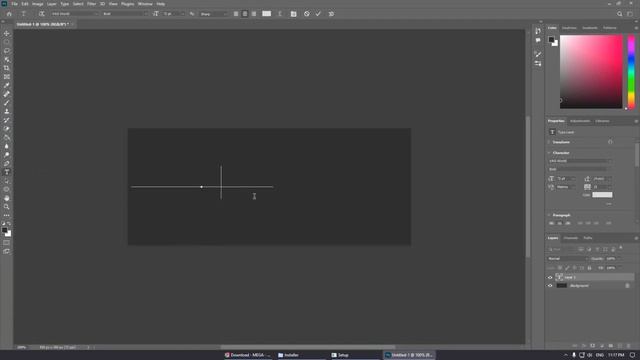Switch to the Adjustments tab
The width and height of the screenshot is (640, 360).
coord(580,121)
